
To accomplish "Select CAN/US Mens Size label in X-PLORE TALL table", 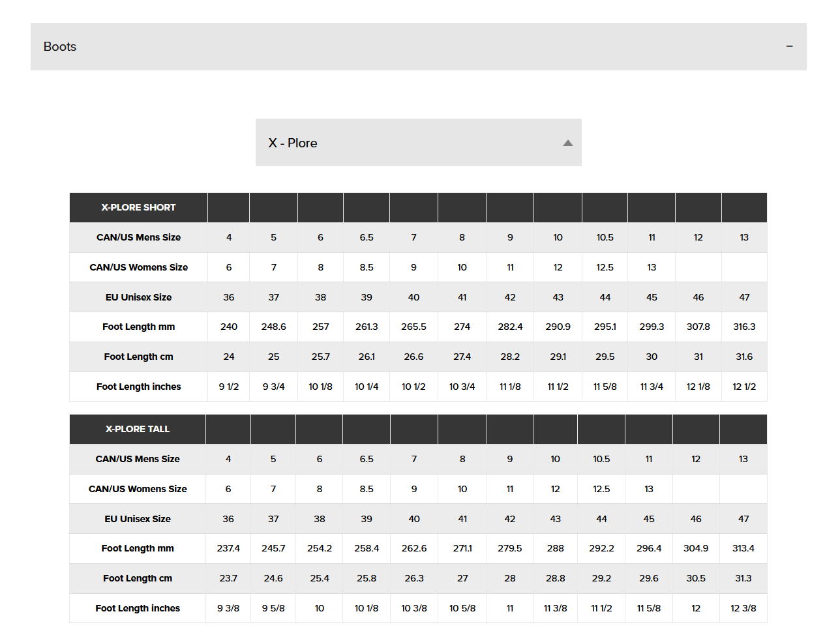I will point(138,459).
